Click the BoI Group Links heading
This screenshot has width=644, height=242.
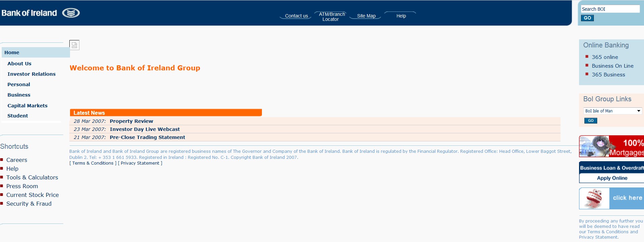607,99
